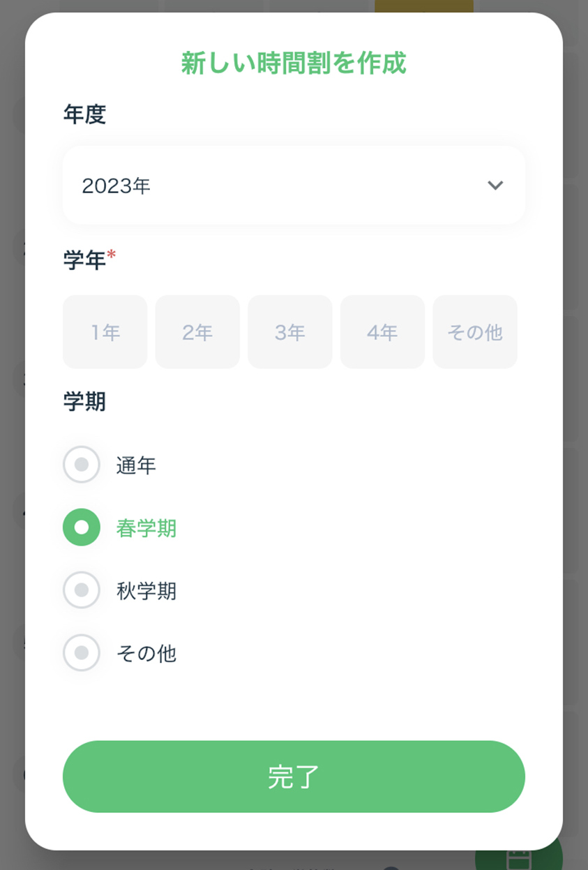Click the 通年 label text
This screenshot has width=588, height=870.
[136, 465]
